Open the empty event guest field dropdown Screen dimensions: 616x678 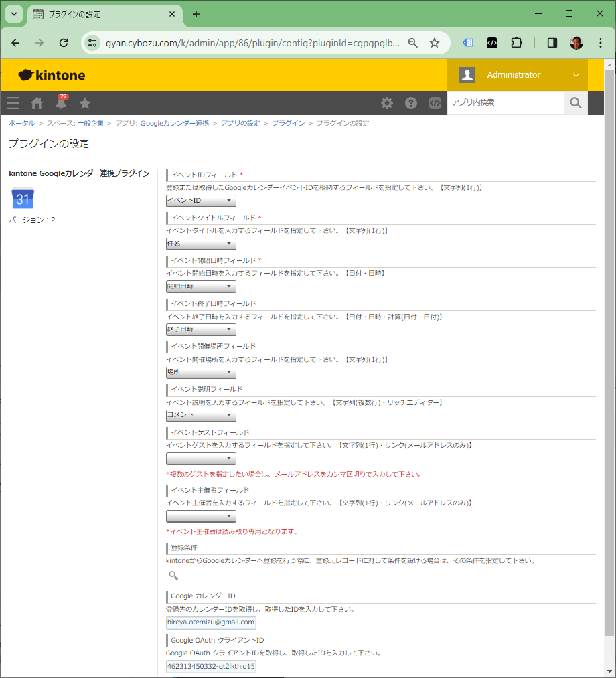point(201,458)
